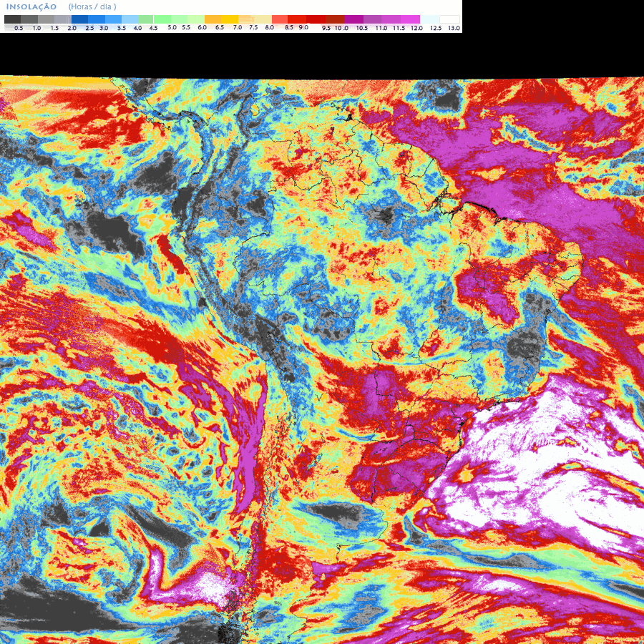The image size is (644, 644).
Task: Click the bright red 9.0 legend swatch
Action: click(x=297, y=19)
